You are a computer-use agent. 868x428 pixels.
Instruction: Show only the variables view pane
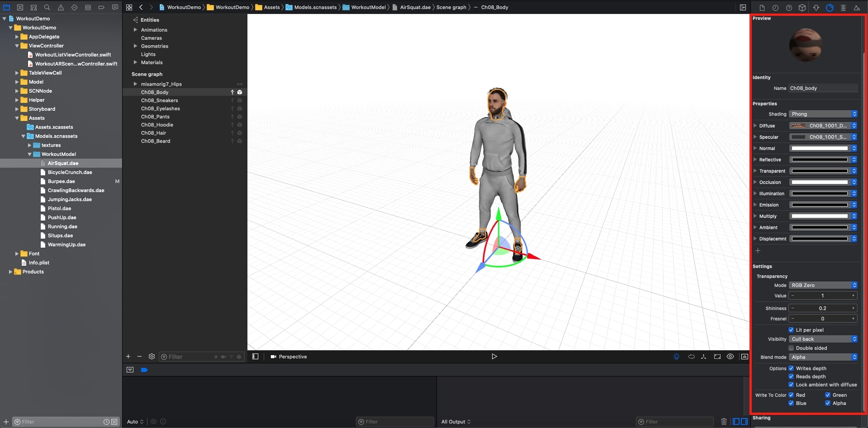736,422
